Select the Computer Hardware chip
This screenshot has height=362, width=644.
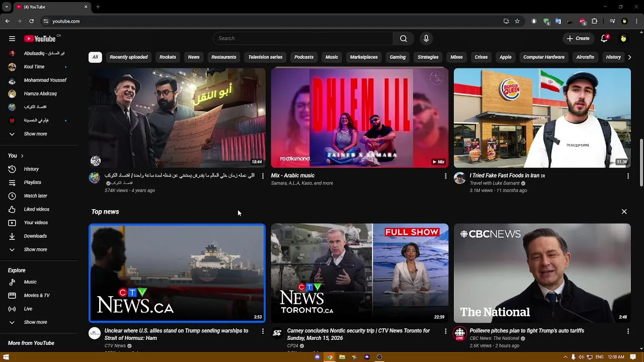544,57
